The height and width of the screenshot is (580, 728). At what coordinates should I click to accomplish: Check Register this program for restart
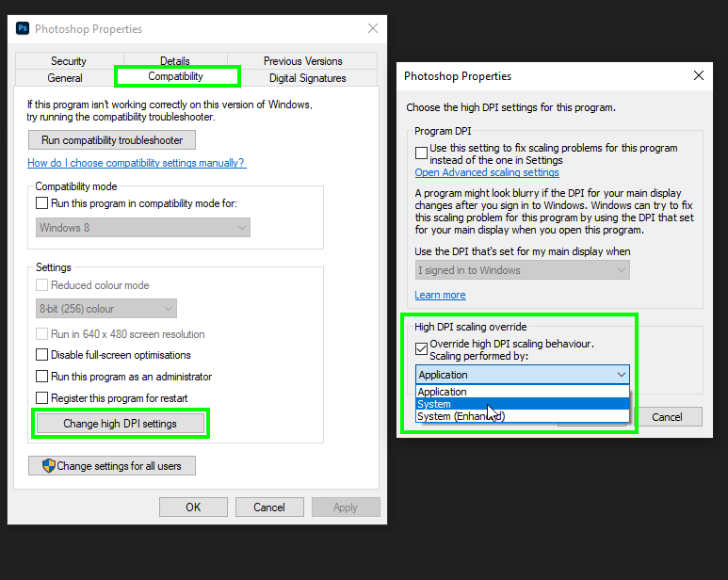pyautogui.click(x=41, y=398)
